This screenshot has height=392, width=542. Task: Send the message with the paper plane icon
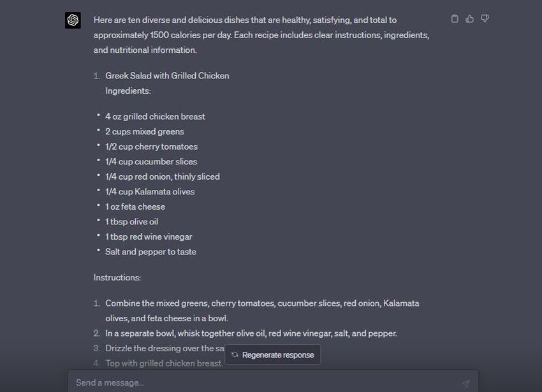click(x=465, y=383)
